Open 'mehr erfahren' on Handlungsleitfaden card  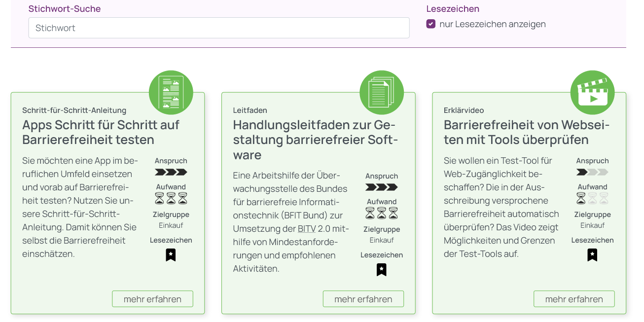[x=363, y=299]
